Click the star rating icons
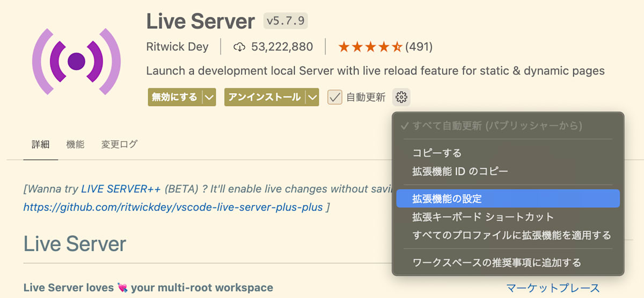Screen dimensions: 644x298 (x=370, y=47)
